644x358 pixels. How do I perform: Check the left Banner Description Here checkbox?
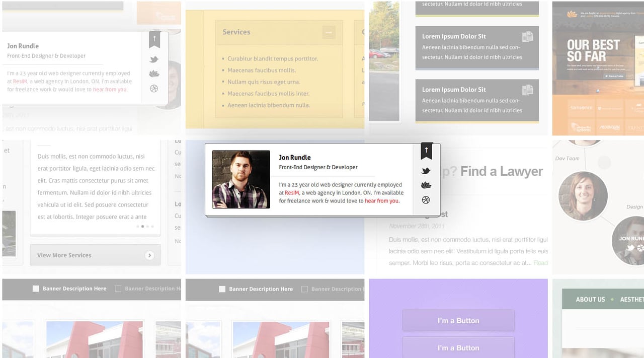pyautogui.click(x=36, y=289)
